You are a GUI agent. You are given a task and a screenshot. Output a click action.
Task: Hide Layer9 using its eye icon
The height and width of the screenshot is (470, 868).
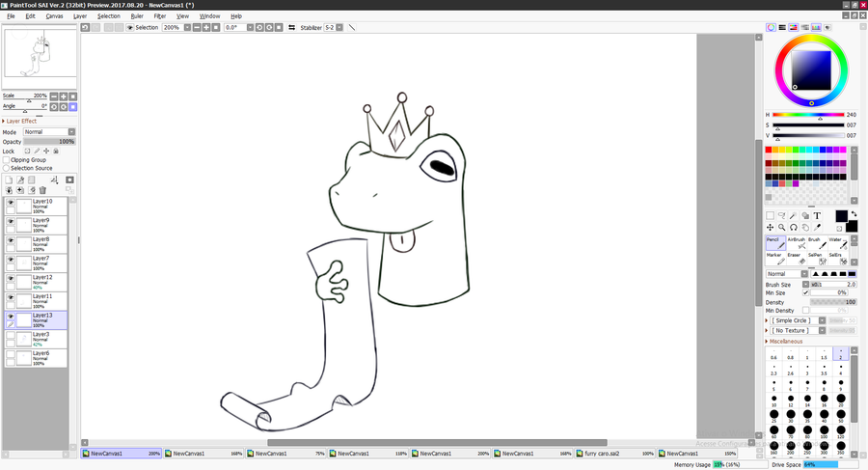coord(11,222)
